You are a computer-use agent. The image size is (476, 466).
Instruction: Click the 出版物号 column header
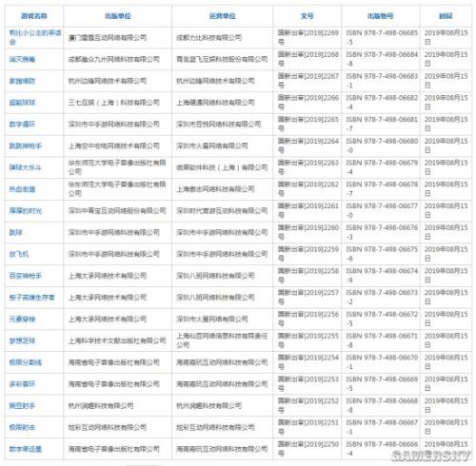380,16
